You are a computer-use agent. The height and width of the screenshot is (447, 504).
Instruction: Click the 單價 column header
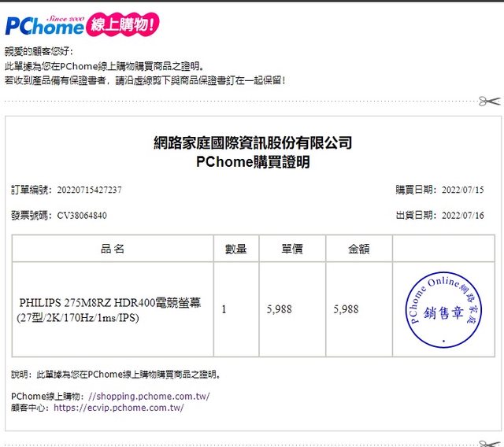coord(292,249)
